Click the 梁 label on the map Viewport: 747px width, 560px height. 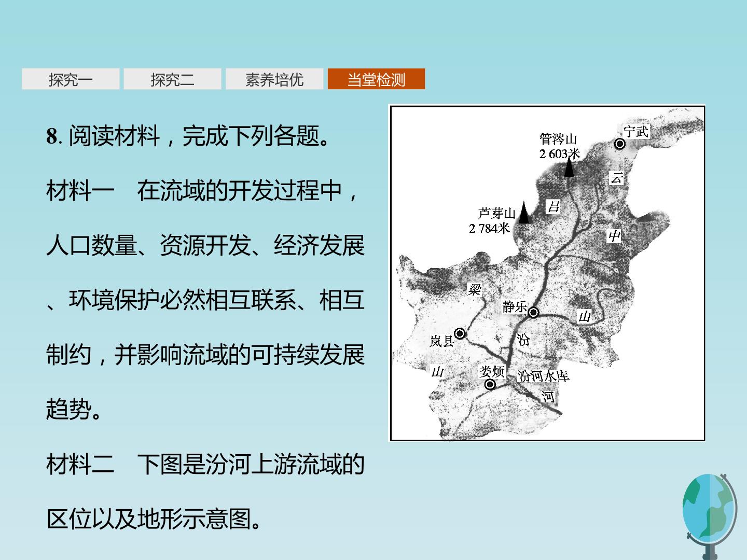pos(474,289)
